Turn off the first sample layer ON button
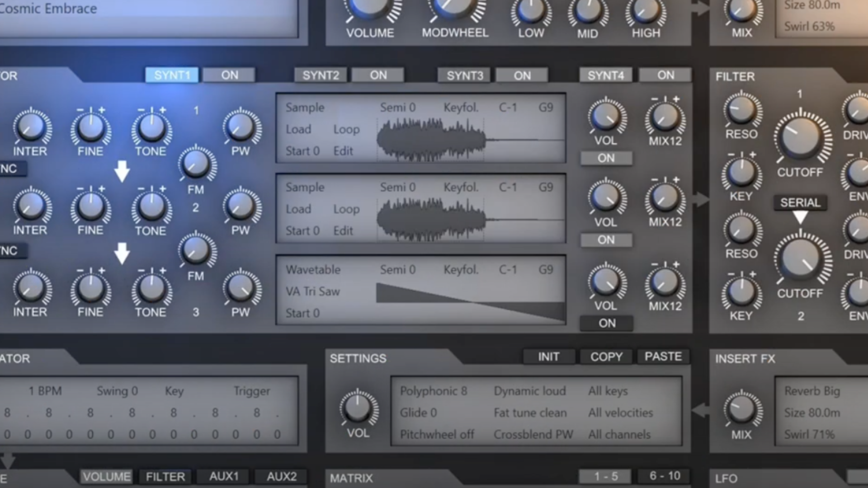This screenshot has width=868, height=488. pyautogui.click(x=606, y=158)
